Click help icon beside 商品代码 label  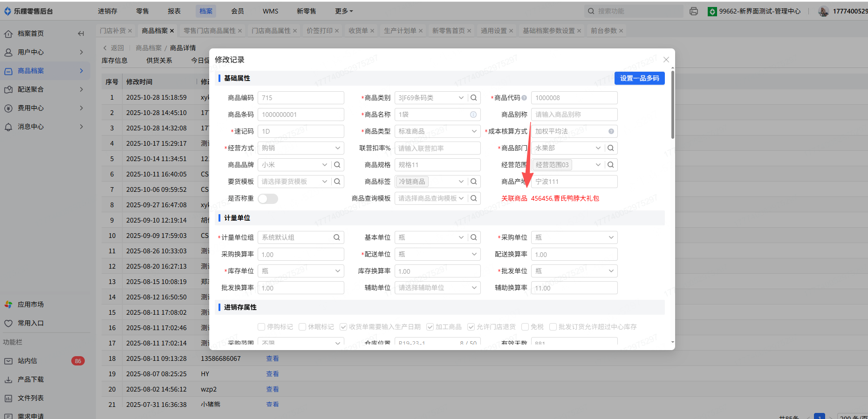(524, 98)
